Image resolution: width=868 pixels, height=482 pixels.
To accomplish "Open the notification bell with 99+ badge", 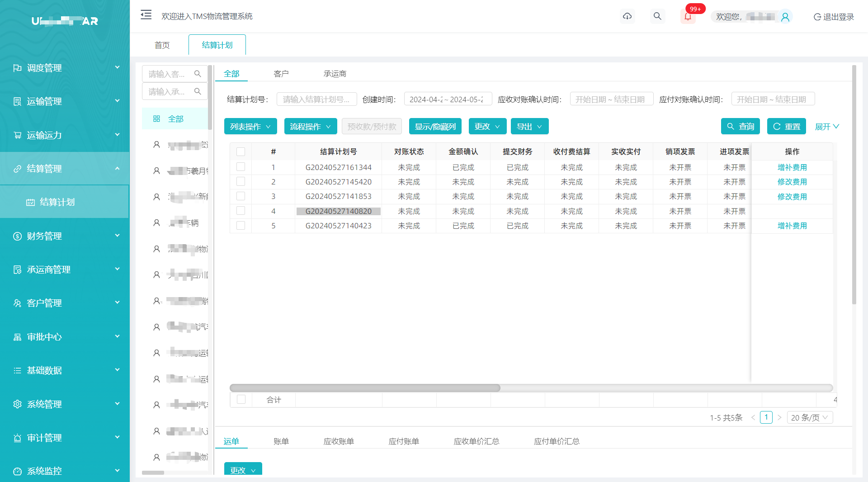I will pos(688,16).
